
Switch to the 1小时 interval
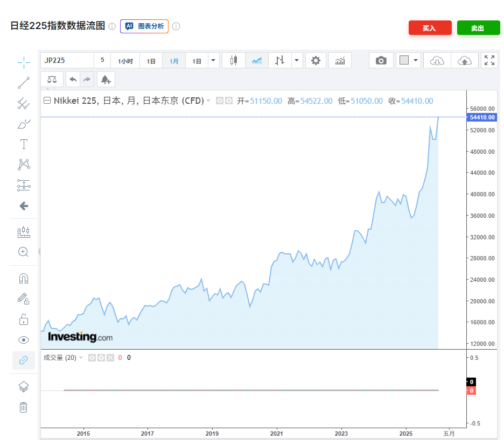click(x=125, y=61)
